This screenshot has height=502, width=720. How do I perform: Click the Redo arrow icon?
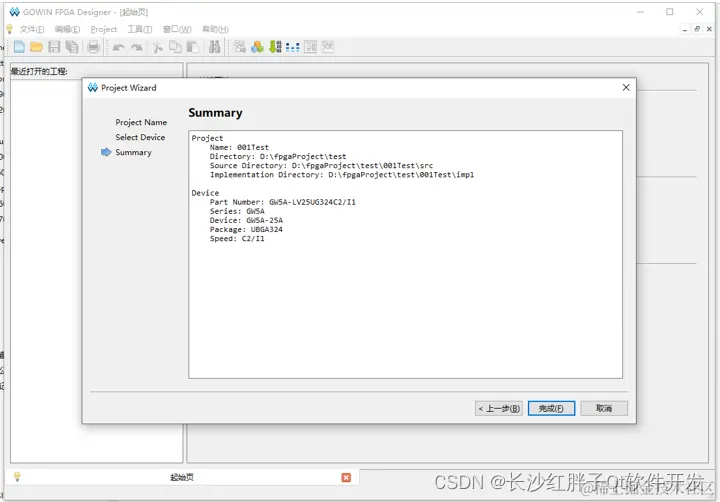coord(136,47)
